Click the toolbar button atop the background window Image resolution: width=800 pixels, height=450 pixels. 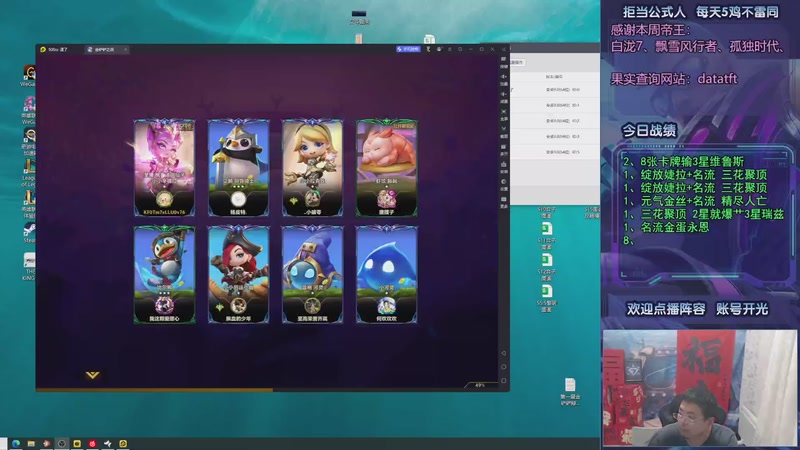[x=517, y=62]
